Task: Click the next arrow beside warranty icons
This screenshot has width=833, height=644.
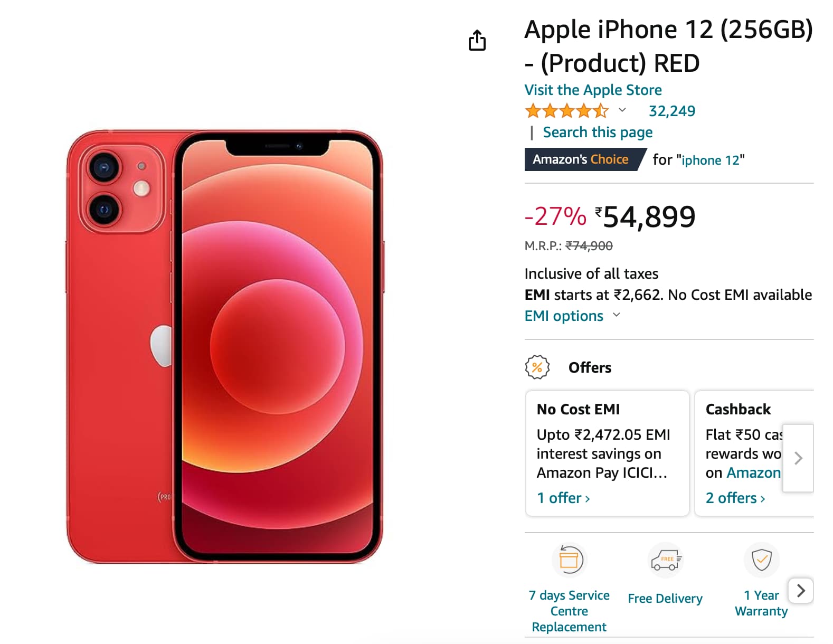Action: [801, 590]
